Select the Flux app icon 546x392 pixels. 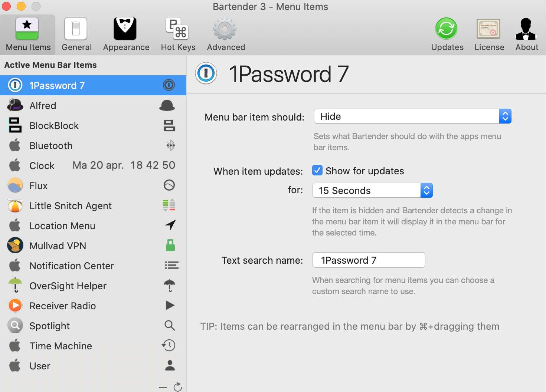[15, 185]
